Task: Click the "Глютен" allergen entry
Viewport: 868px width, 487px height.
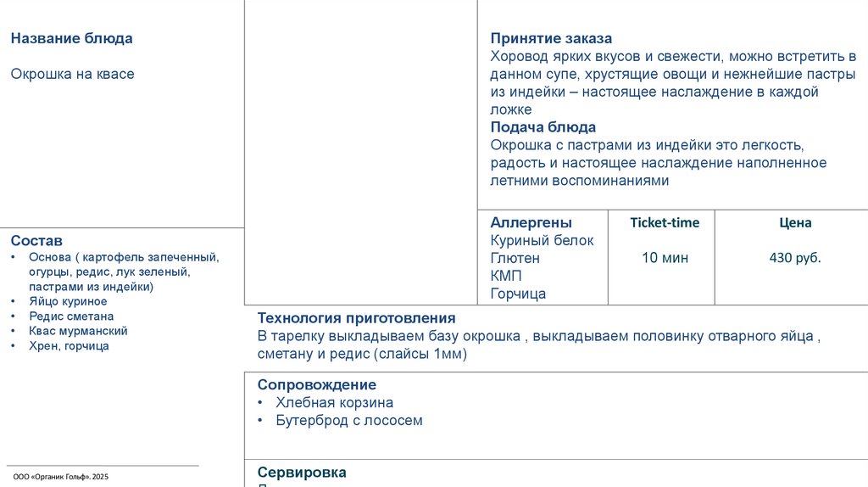Action: coord(515,258)
